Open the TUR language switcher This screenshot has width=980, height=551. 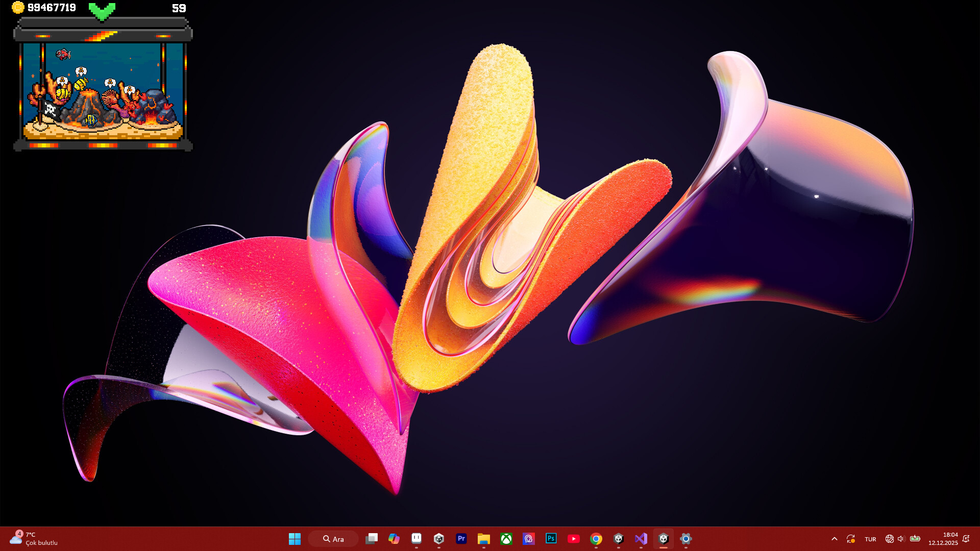[870, 539]
